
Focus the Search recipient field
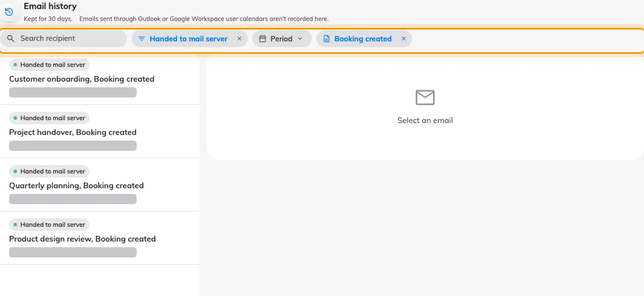point(63,39)
